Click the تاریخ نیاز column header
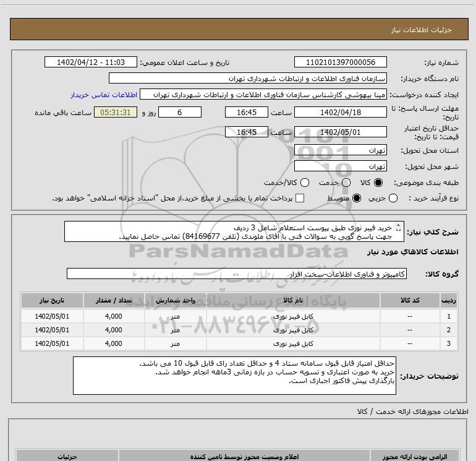The image size is (476, 461). [52, 300]
